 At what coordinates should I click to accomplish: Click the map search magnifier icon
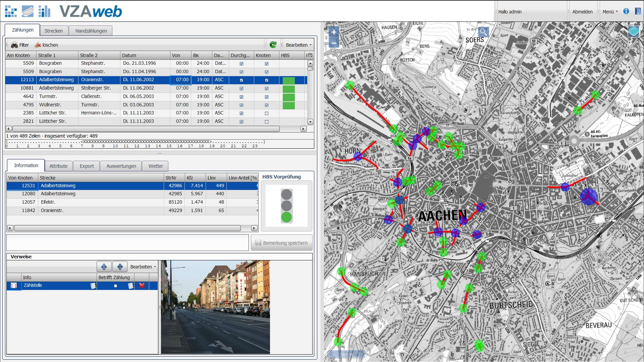point(483,32)
